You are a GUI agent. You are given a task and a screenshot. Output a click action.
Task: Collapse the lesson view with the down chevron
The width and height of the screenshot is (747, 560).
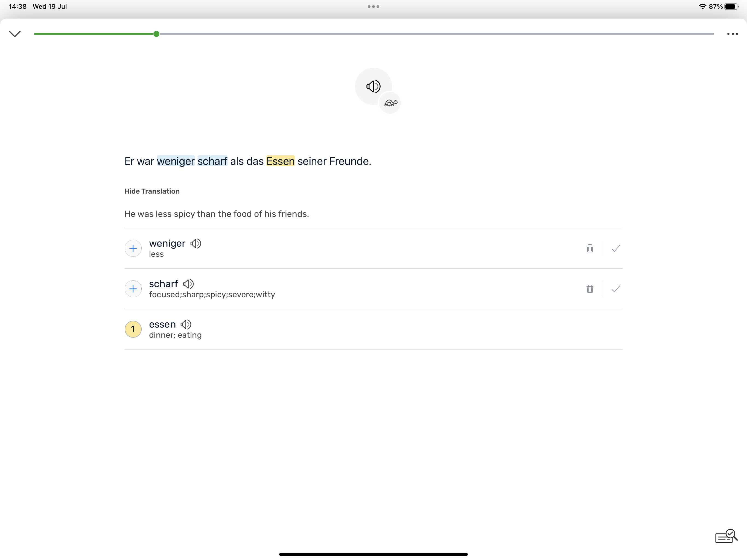click(15, 34)
